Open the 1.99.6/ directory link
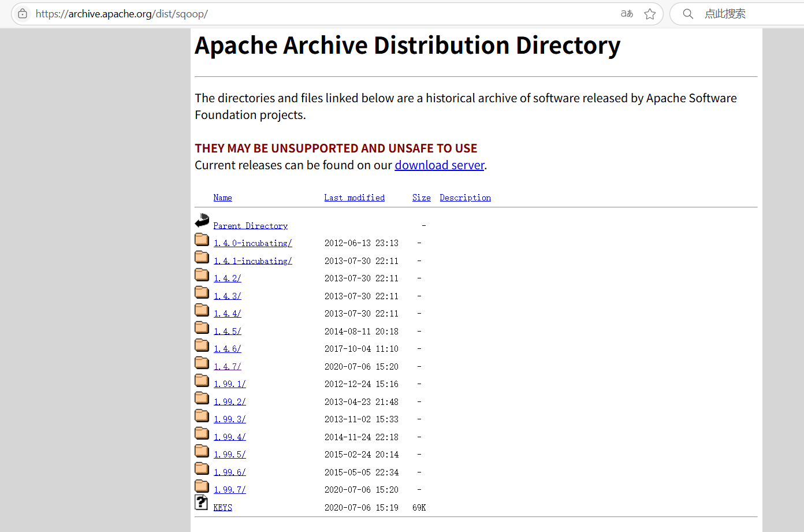This screenshot has width=804, height=532. click(229, 473)
